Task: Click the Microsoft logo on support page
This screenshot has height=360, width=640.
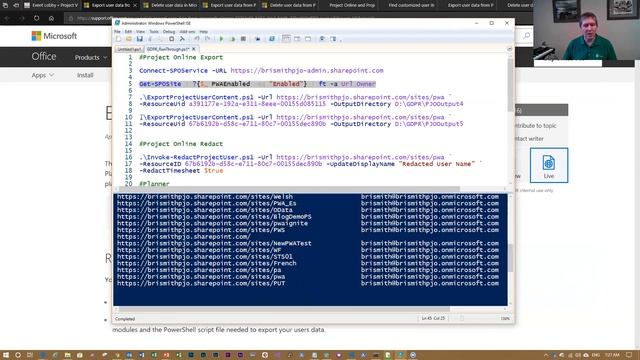Action: (x=54, y=36)
